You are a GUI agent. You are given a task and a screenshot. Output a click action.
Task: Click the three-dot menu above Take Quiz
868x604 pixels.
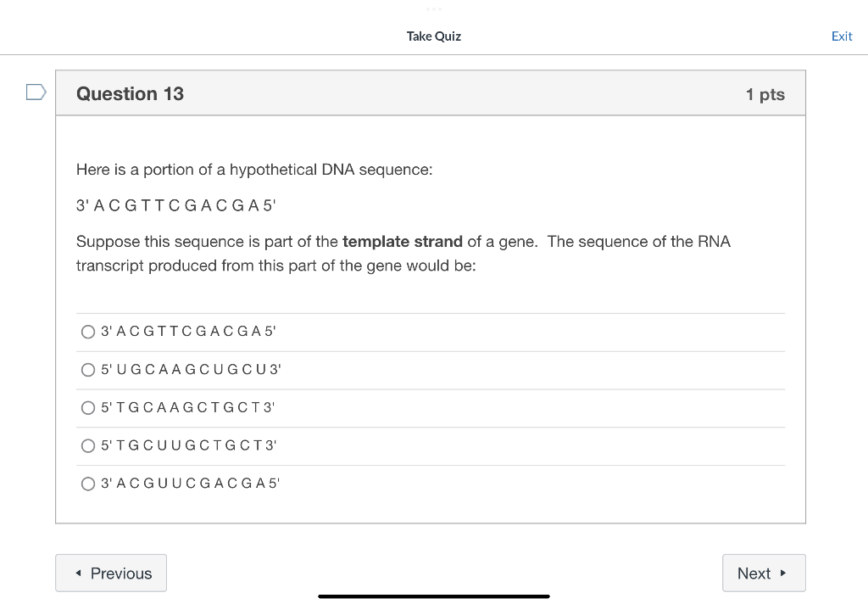[x=433, y=9]
